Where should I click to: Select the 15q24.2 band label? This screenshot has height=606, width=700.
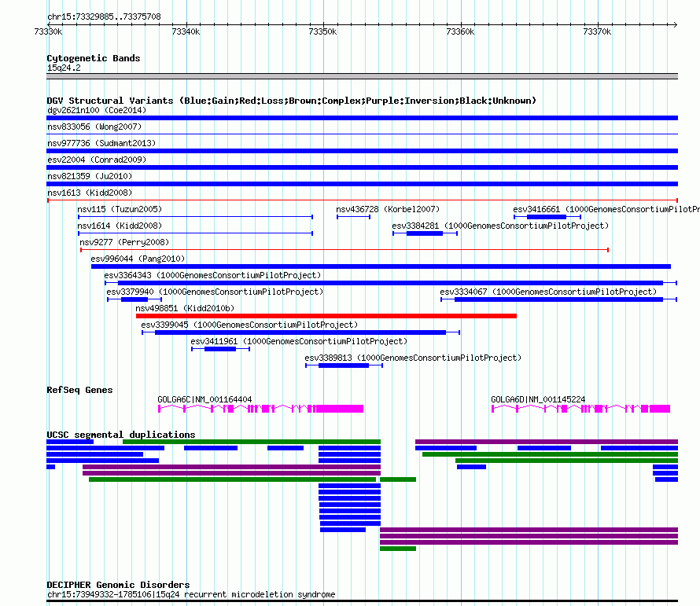click(x=64, y=68)
